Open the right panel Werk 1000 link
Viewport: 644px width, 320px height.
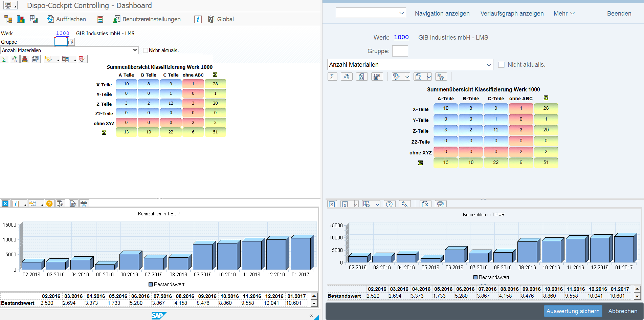[x=401, y=37]
